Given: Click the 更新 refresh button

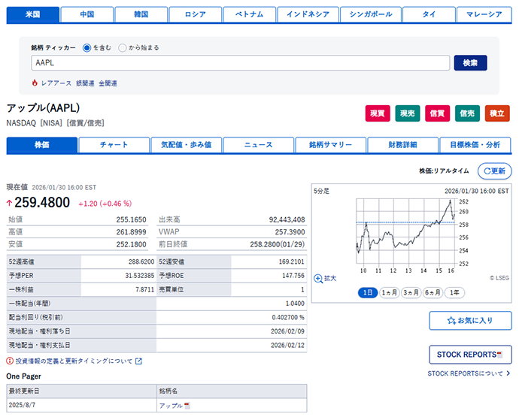Looking at the screenshot, I should point(494,171).
